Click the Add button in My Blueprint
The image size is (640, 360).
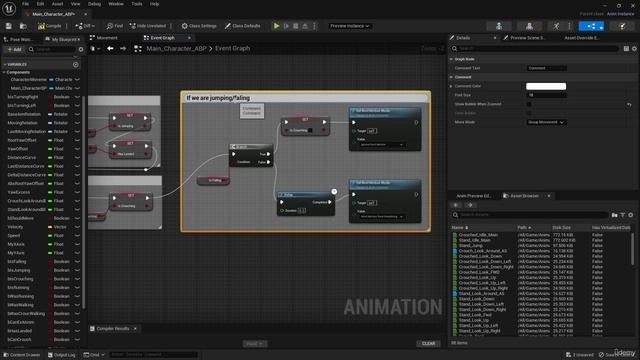click(x=14, y=49)
